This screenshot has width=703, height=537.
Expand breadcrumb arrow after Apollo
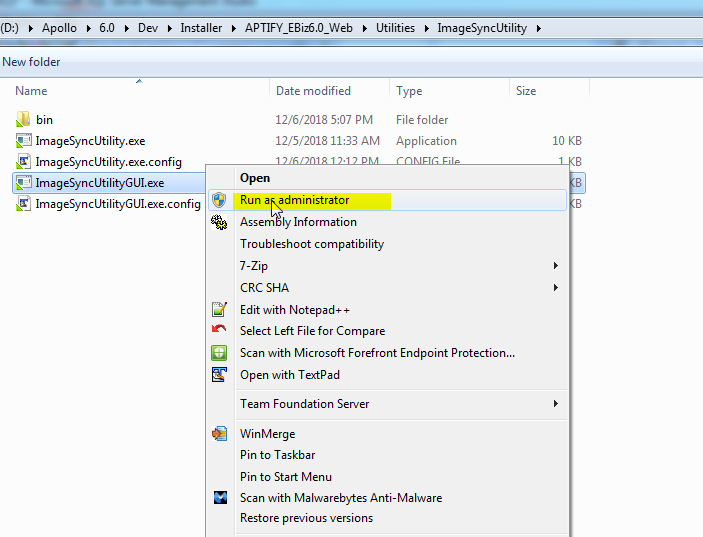[x=89, y=28]
